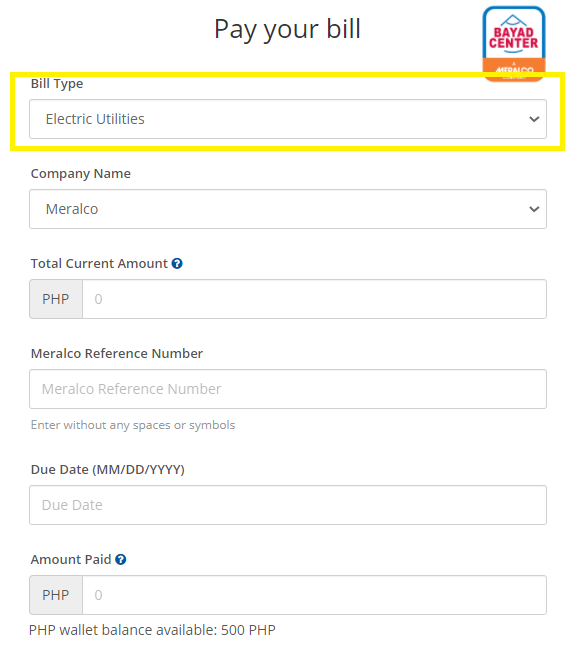Click the Bill Type label
The height and width of the screenshot is (655, 570).
(x=57, y=84)
